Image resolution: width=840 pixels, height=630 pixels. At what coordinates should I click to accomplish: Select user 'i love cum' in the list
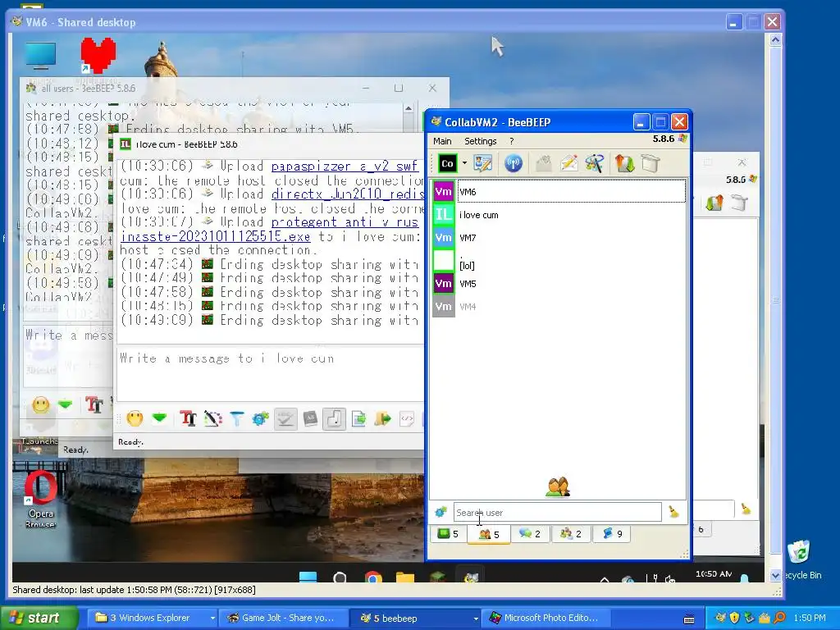pos(559,215)
